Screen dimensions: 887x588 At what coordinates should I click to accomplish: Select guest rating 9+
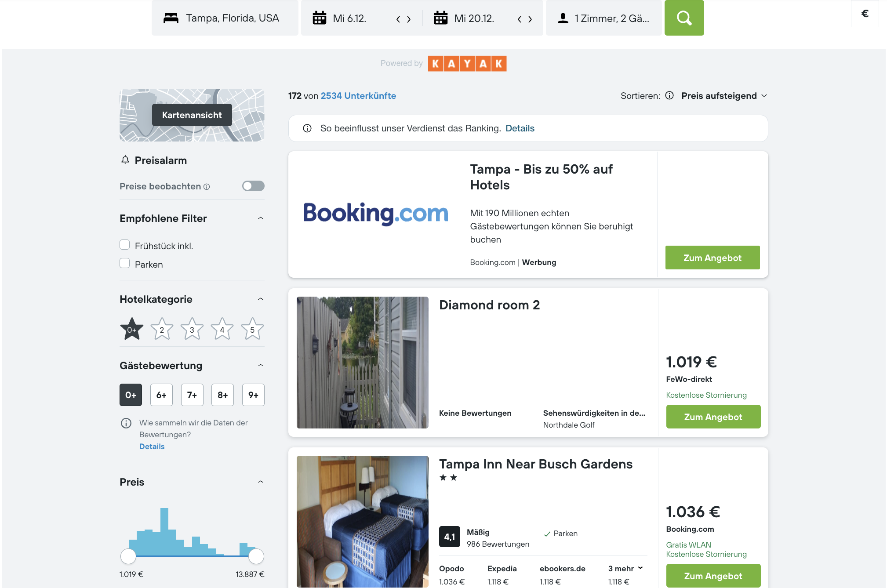tap(253, 395)
